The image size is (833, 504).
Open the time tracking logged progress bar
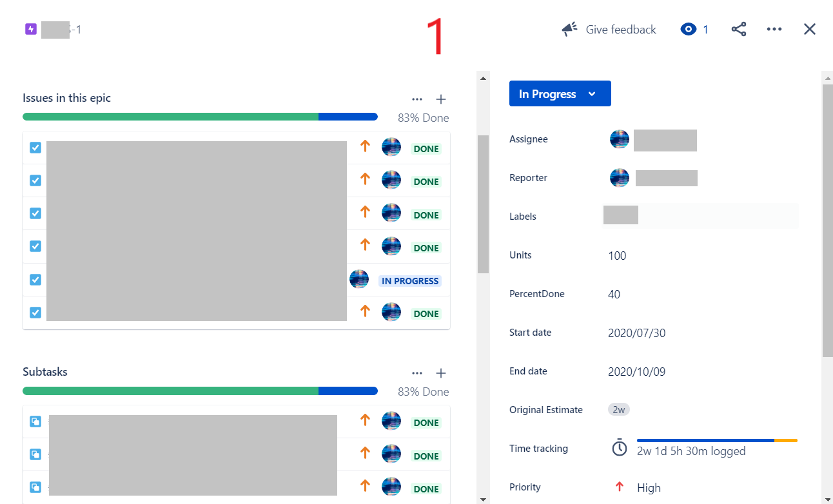(x=717, y=441)
